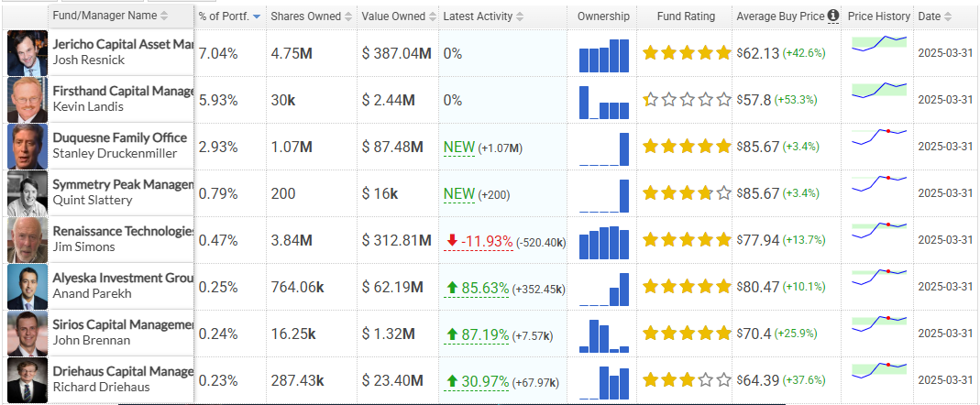
Task: Click three-star rating for Driehaus Capital
Action: point(687,380)
